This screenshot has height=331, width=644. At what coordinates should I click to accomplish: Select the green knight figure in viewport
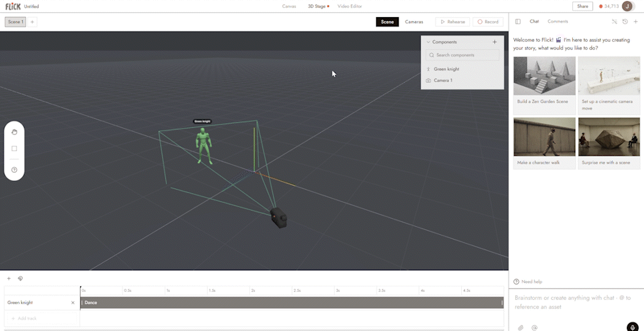coord(204,146)
